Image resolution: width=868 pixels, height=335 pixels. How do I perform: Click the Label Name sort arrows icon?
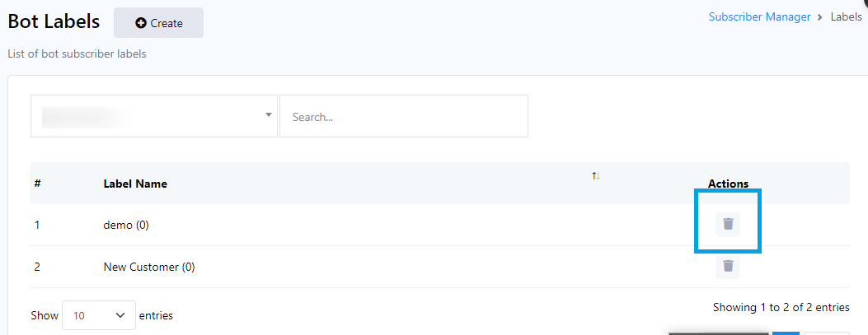[x=596, y=176]
